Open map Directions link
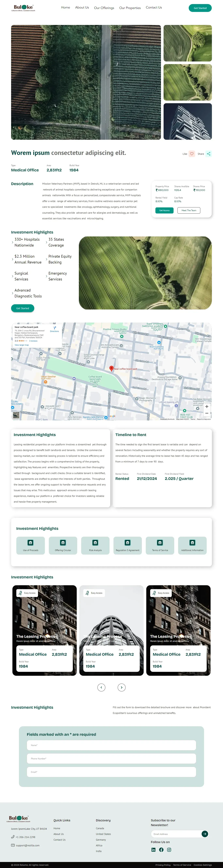 tap(54, 329)
